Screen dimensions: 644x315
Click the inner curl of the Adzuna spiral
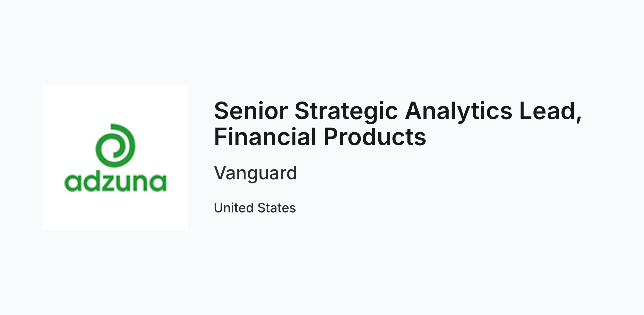[x=115, y=151]
